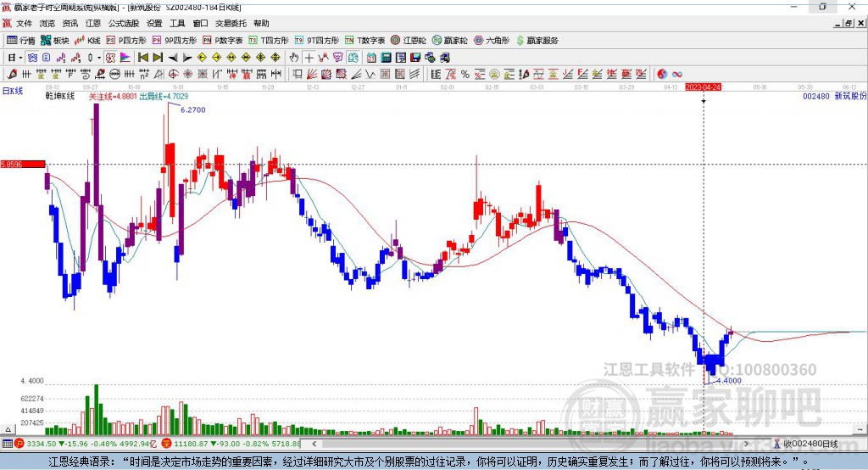Open the 9P四方形 tool
This screenshot has height=470, width=868.
(x=175, y=41)
